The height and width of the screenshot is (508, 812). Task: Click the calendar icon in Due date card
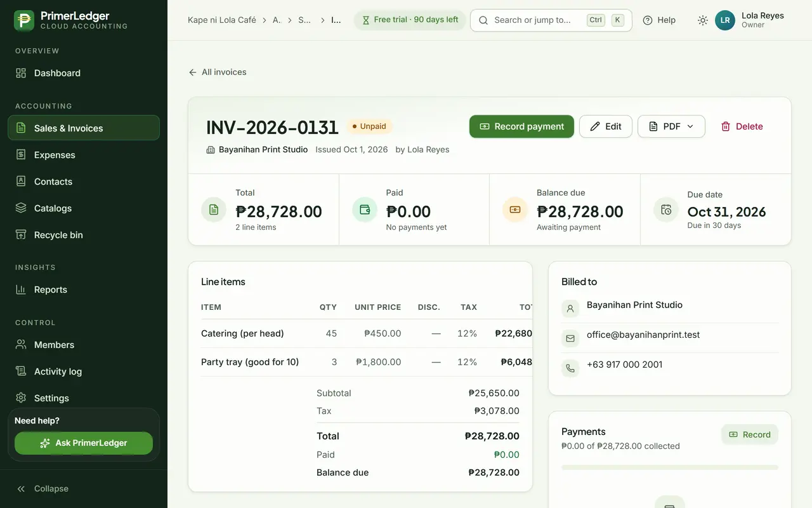tap(666, 210)
